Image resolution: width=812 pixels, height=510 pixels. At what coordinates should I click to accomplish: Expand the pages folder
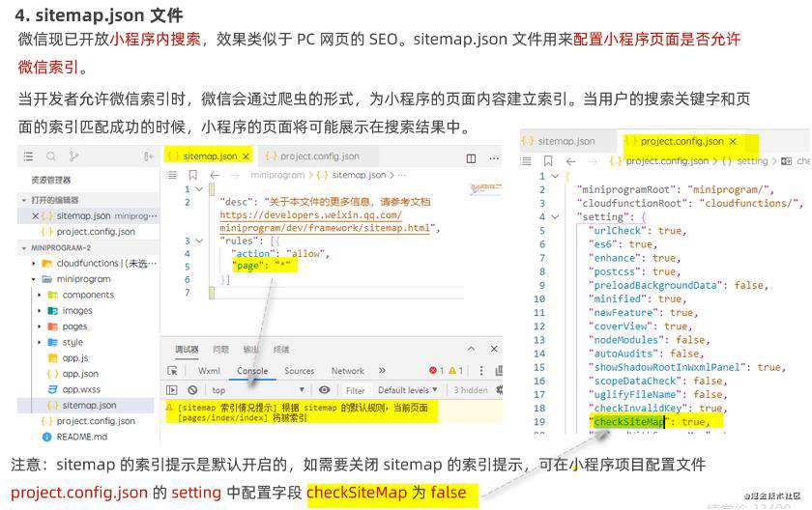tap(40, 326)
